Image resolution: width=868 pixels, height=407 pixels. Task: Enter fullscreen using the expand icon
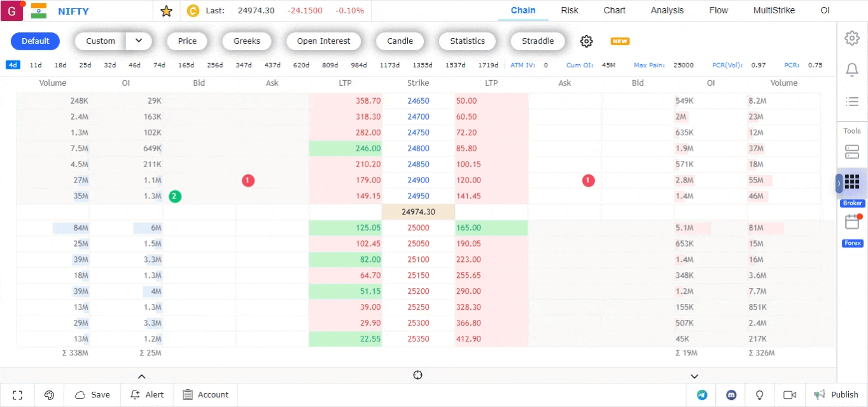pyautogui.click(x=17, y=394)
